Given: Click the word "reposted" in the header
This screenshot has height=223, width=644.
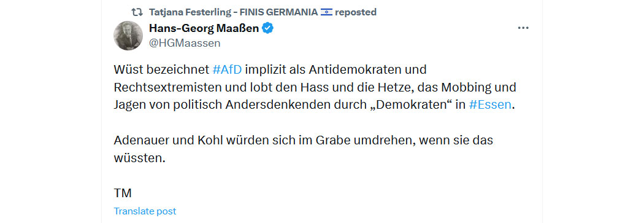Looking at the screenshot, I should (x=356, y=12).
